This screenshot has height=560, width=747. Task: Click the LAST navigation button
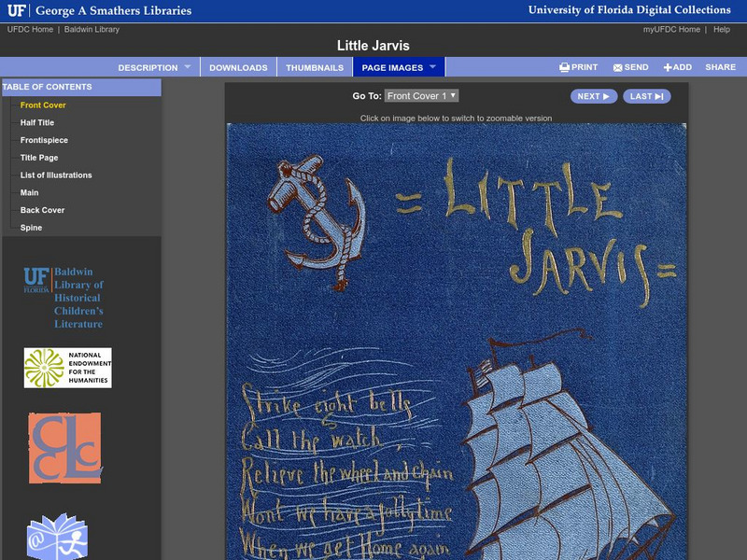pos(647,95)
